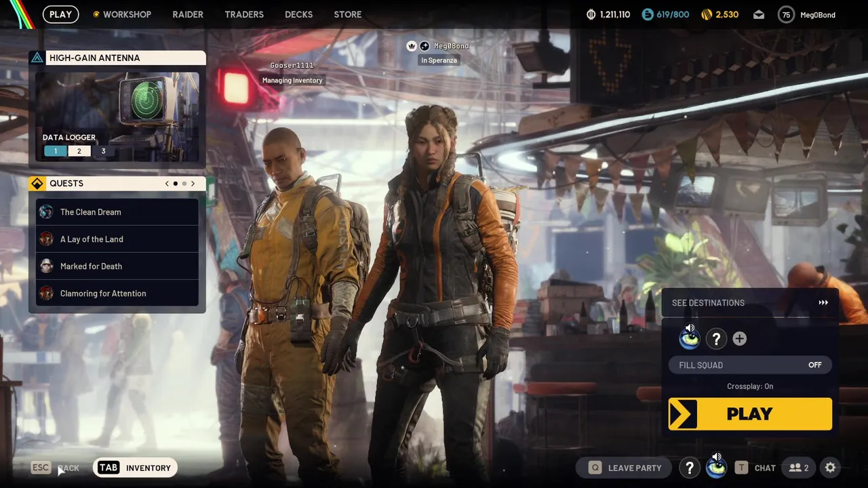Go Back with the ESC button

point(56,468)
